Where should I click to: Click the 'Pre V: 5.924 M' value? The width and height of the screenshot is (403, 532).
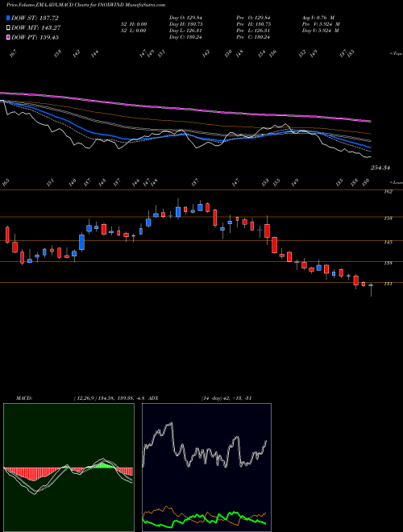(321, 24)
